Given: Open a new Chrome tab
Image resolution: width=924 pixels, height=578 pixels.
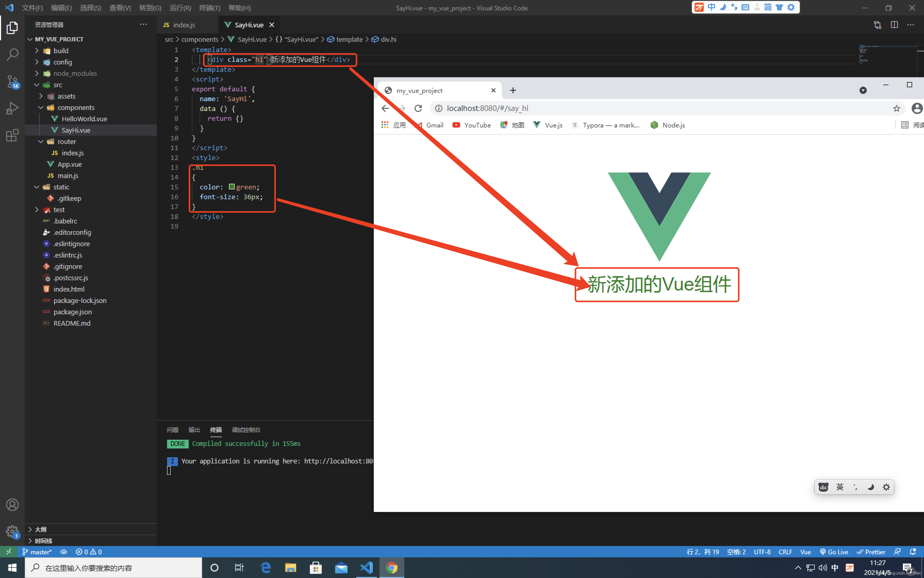Looking at the screenshot, I should coord(513,90).
